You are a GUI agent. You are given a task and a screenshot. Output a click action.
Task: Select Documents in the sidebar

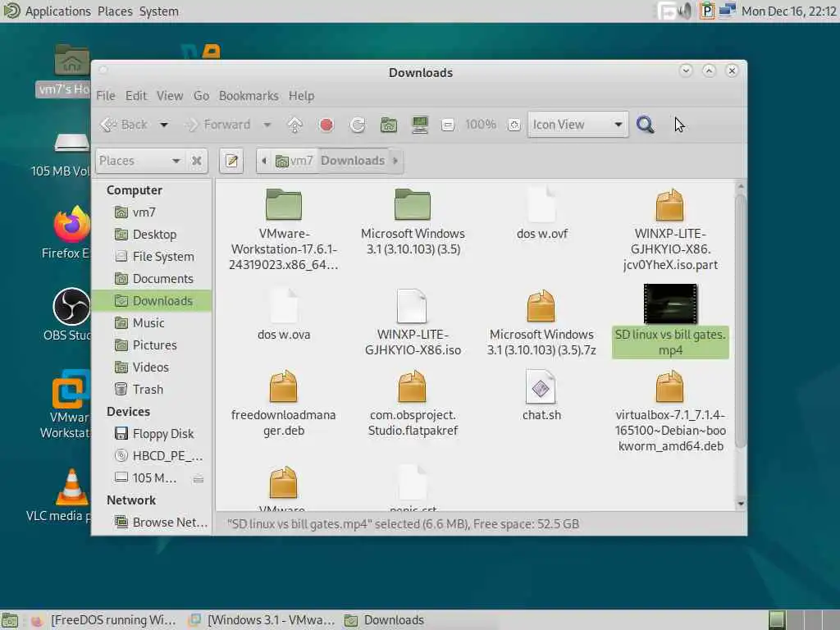(x=152, y=279)
